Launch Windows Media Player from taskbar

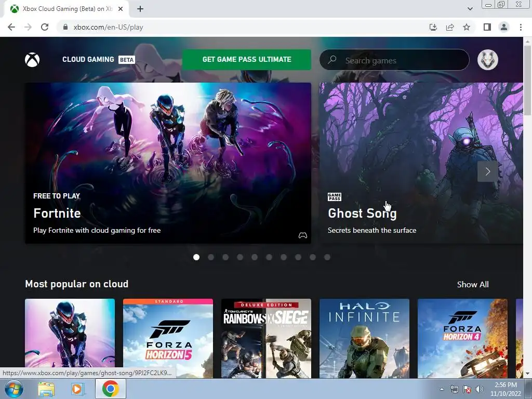(x=77, y=389)
